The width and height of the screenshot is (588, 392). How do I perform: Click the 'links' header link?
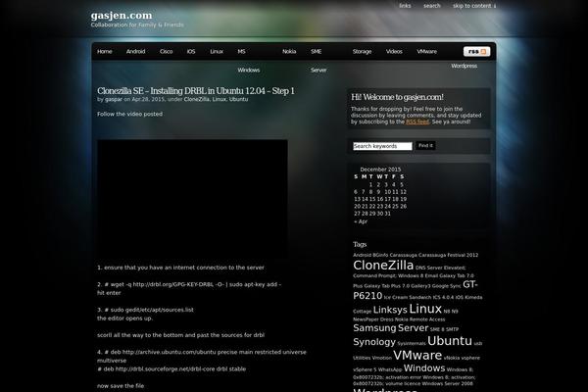tap(405, 6)
